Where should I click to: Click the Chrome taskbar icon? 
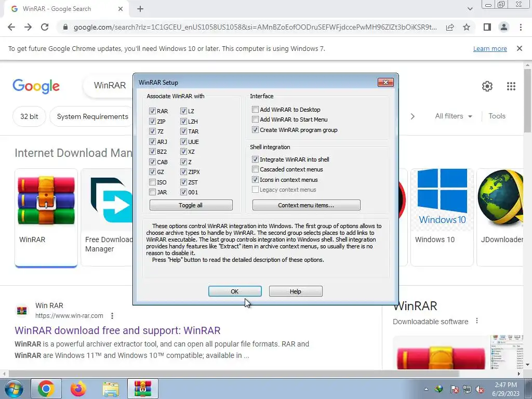pyautogui.click(x=46, y=389)
